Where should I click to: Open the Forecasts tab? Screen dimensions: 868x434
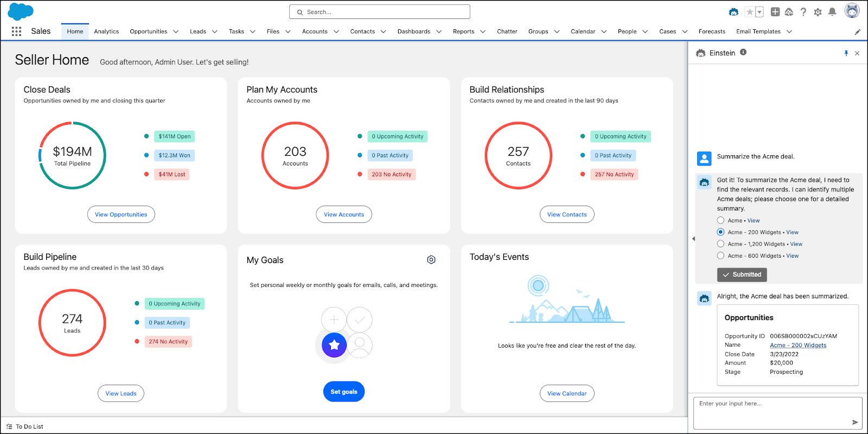click(x=712, y=31)
